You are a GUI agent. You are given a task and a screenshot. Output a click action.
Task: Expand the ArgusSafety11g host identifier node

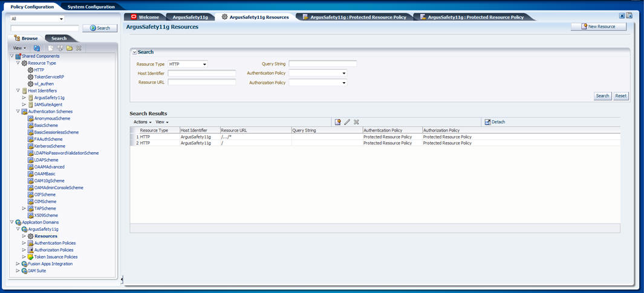click(x=24, y=98)
